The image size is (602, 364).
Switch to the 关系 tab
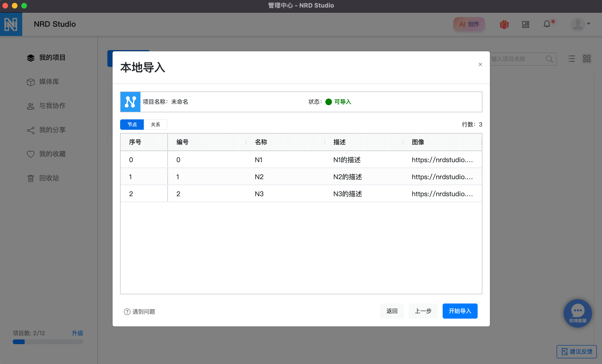[x=155, y=125]
